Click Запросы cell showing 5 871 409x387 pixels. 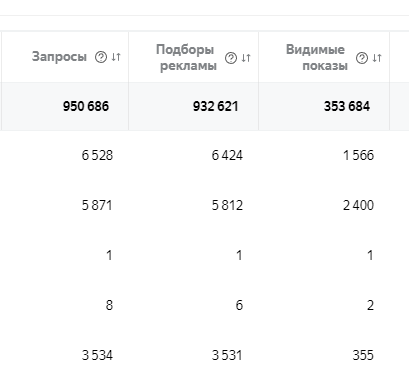[x=97, y=205]
